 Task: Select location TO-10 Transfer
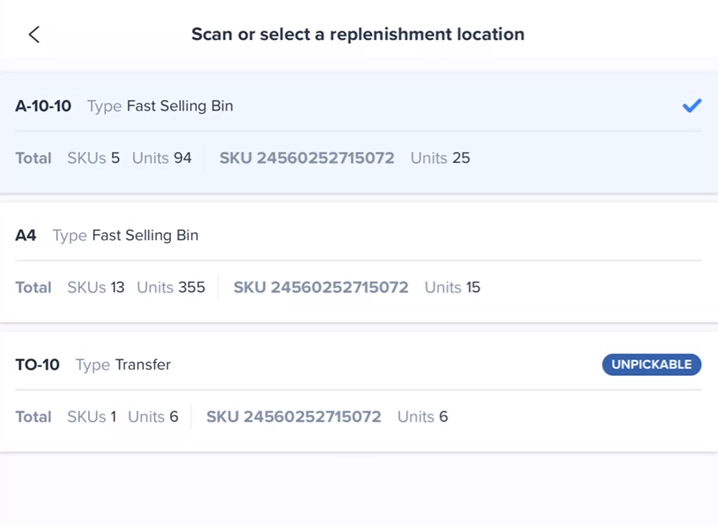tap(359, 391)
